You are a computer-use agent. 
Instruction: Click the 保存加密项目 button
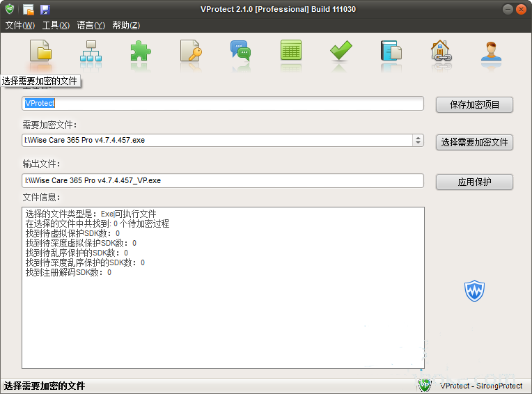pos(474,105)
